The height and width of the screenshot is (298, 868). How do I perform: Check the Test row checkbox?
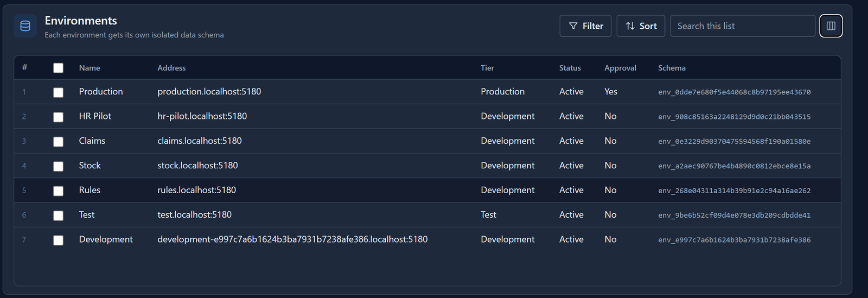point(58,215)
